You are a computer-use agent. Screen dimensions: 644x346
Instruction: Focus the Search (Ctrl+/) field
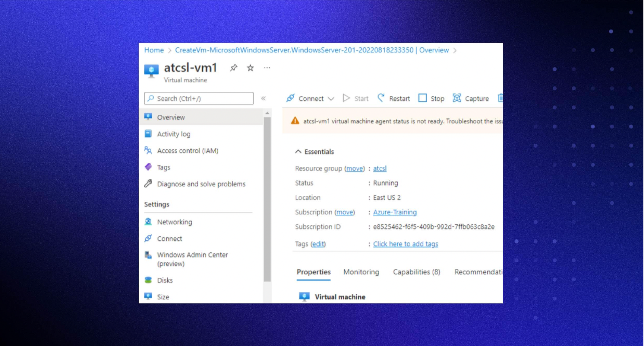point(199,98)
